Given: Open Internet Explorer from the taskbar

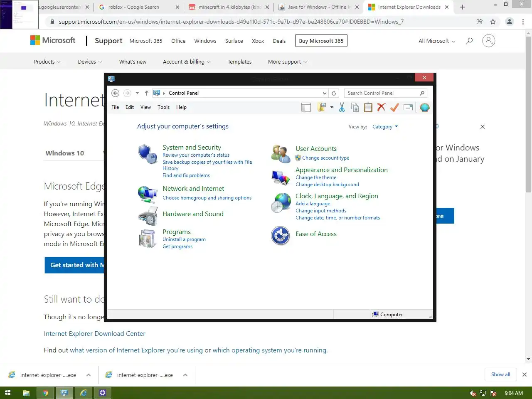Looking at the screenshot, I should click(84, 393).
